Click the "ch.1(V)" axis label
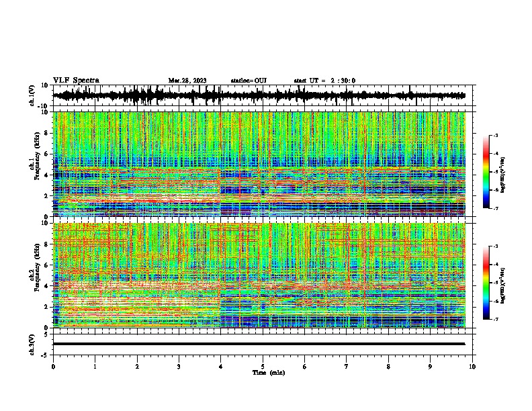The height and width of the screenshot is (411, 532). coord(32,96)
